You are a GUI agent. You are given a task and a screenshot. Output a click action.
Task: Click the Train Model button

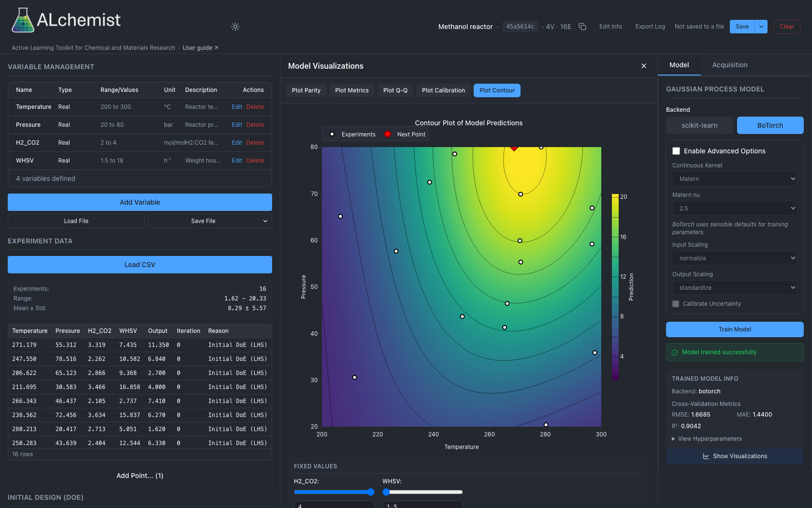[735, 329]
